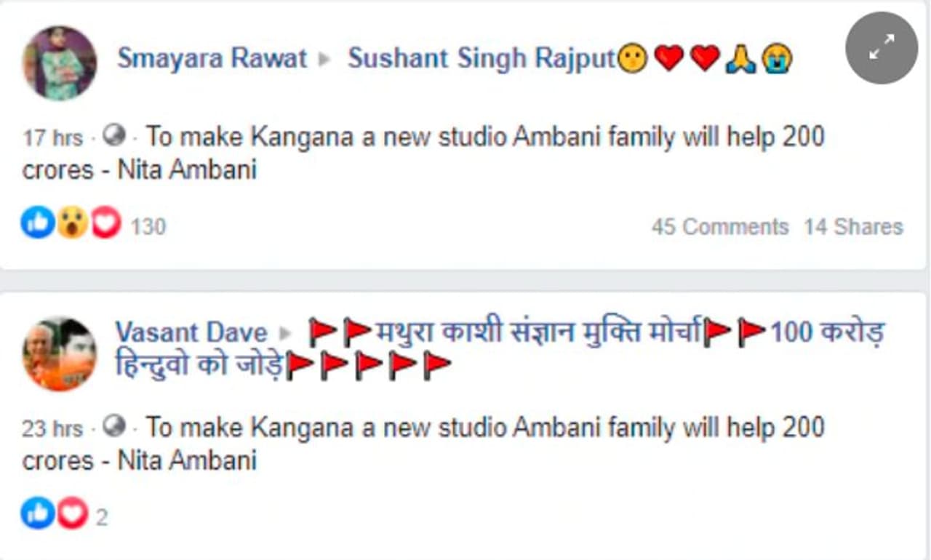Open Vasant Dave profile link
Viewport: 931px width, 560px height.
pos(191,332)
